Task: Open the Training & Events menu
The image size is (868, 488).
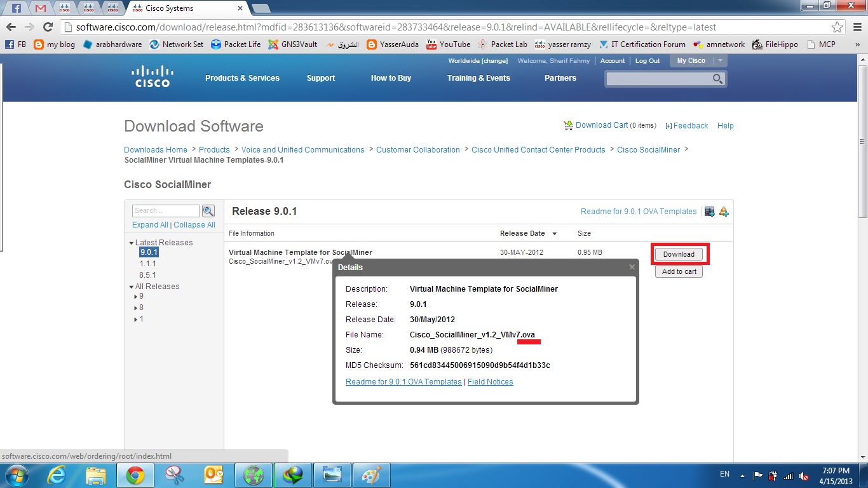Action: point(478,78)
